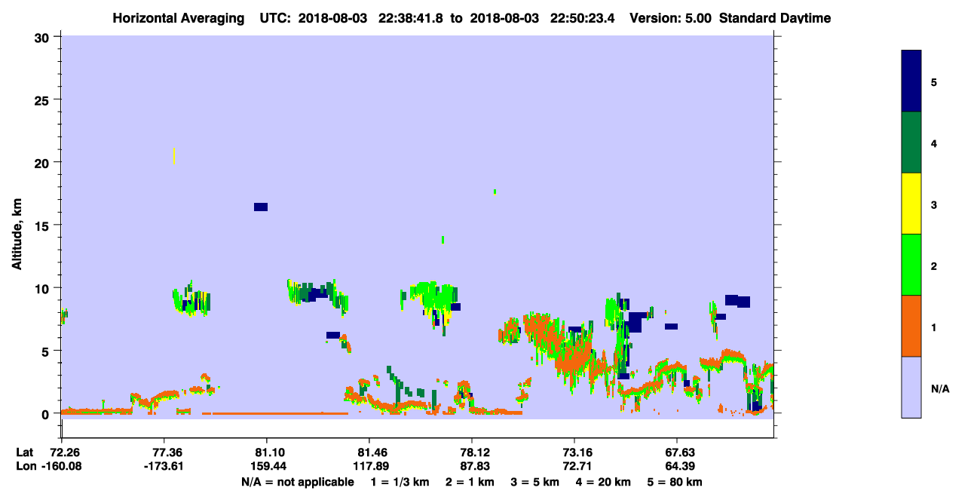Image resolution: width=980 pixels, height=503 pixels.
Task: Click the colorbar label '1'
Action: (934, 326)
